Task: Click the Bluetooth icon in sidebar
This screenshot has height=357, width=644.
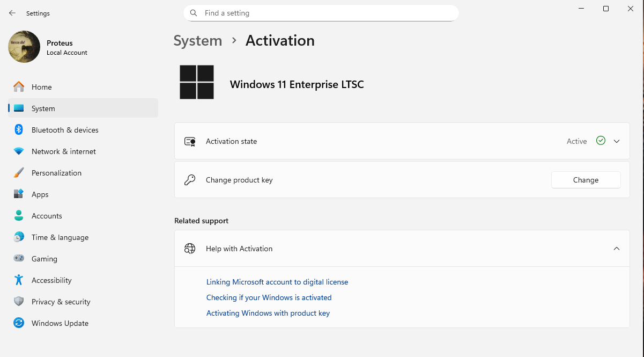Action: click(19, 130)
